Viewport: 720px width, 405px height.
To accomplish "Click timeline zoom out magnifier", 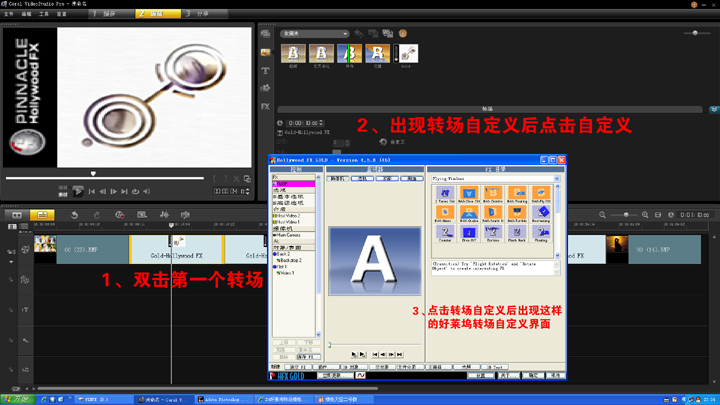I will click(602, 215).
